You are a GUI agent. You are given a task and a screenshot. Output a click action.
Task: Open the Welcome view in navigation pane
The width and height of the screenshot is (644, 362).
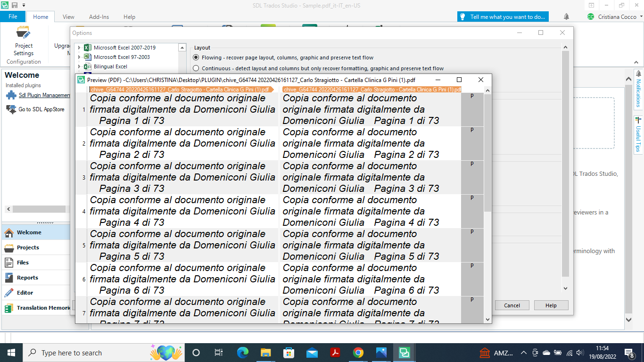coord(35,232)
